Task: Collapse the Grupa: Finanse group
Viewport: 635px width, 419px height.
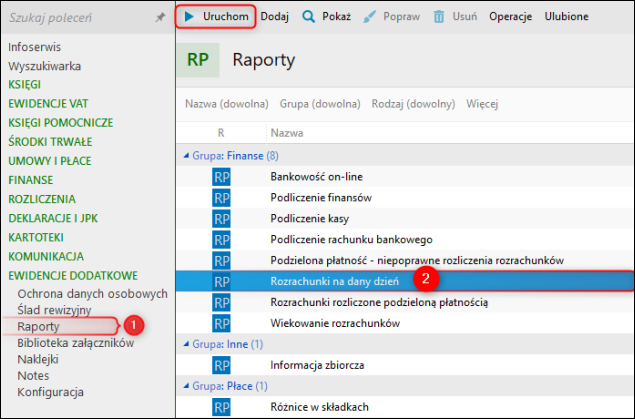Action: pos(186,155)
